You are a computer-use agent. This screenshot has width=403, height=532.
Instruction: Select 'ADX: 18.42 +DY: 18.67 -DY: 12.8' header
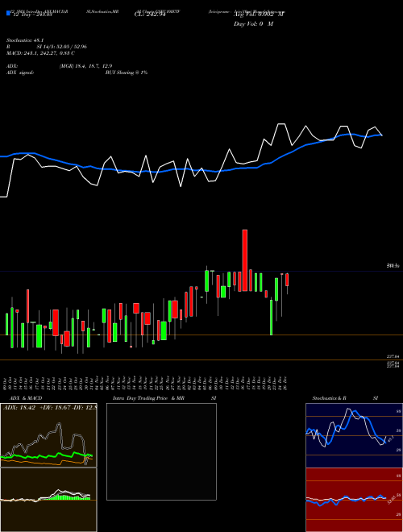tap(50, 407)
